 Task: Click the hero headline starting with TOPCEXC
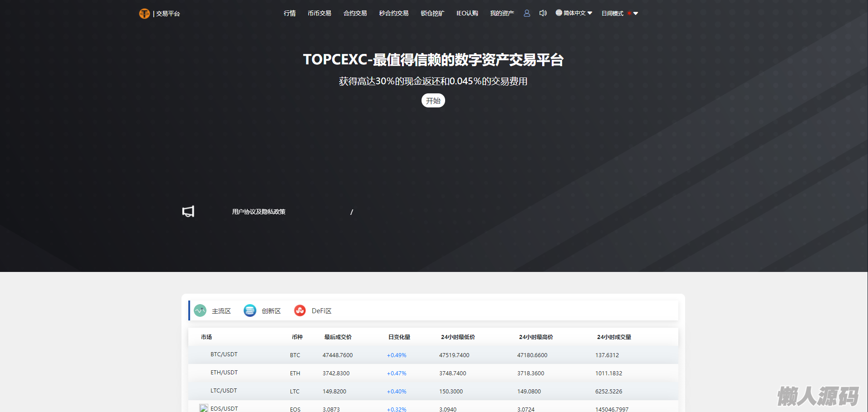pyautogui.click(x=433, y=60)
